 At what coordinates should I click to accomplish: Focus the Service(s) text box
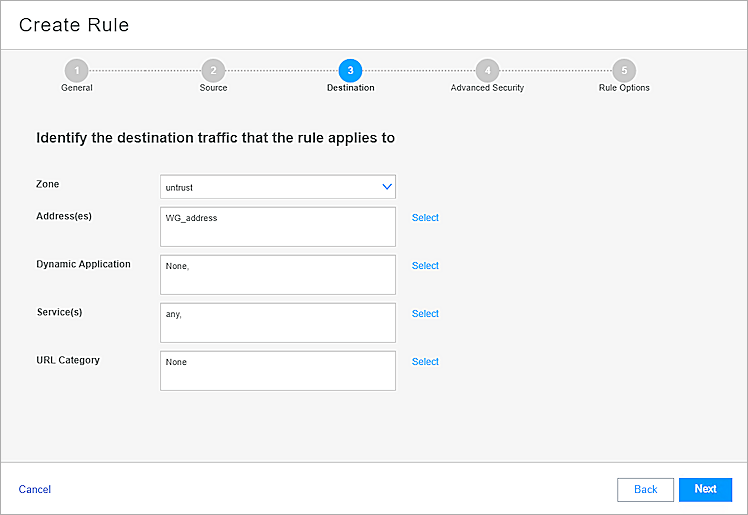point(277,323)
